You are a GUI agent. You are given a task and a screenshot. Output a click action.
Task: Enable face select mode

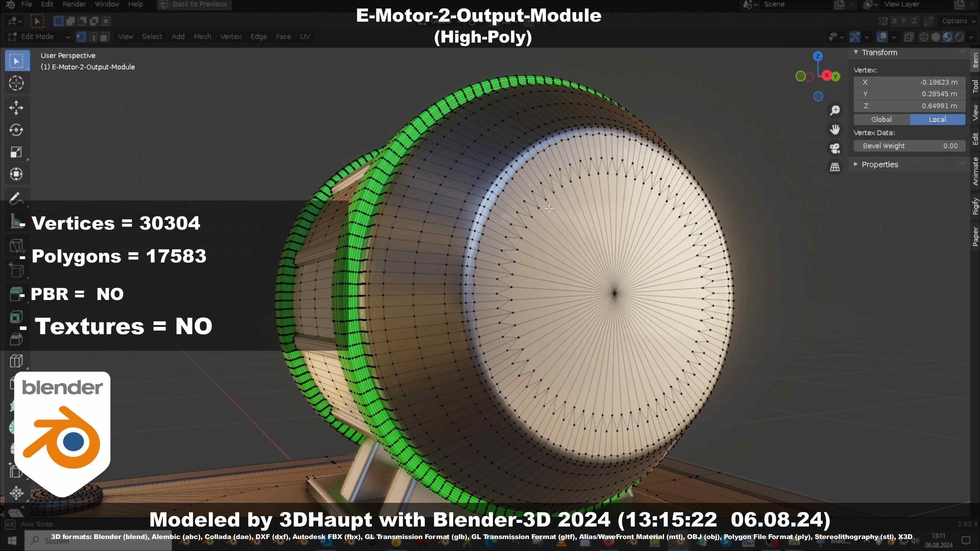click(x=105, y=37)
